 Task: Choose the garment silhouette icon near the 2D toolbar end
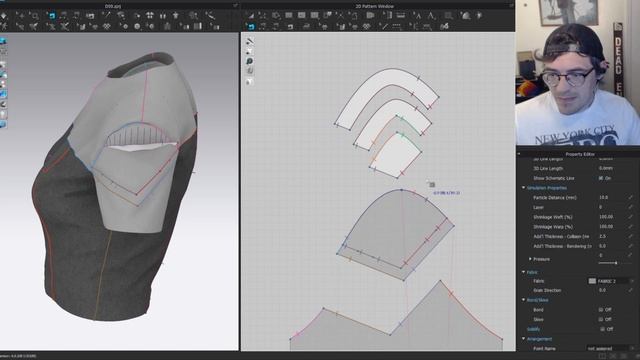(466, 16)
